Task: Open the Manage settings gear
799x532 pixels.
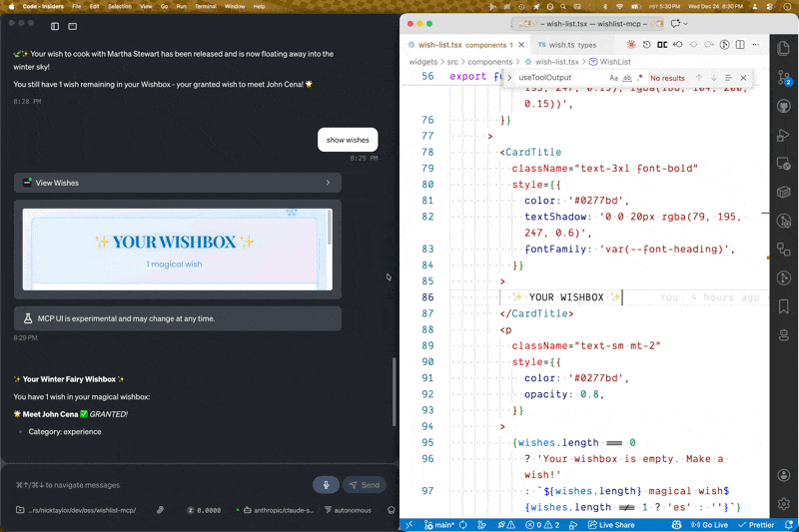Action: click(x=784, y=505)
